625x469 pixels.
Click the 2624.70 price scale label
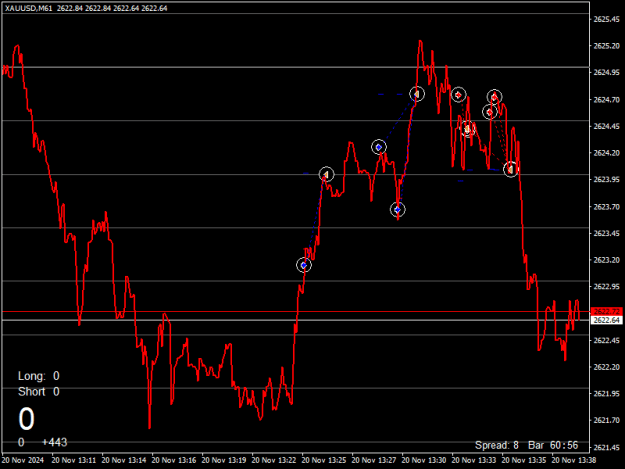(606, 100)
